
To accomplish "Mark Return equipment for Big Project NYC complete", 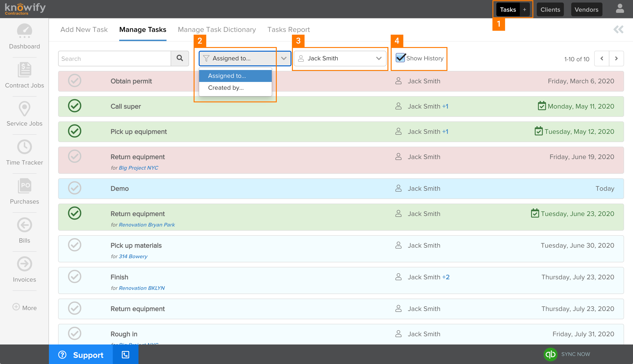I will [x=75, y=156].
